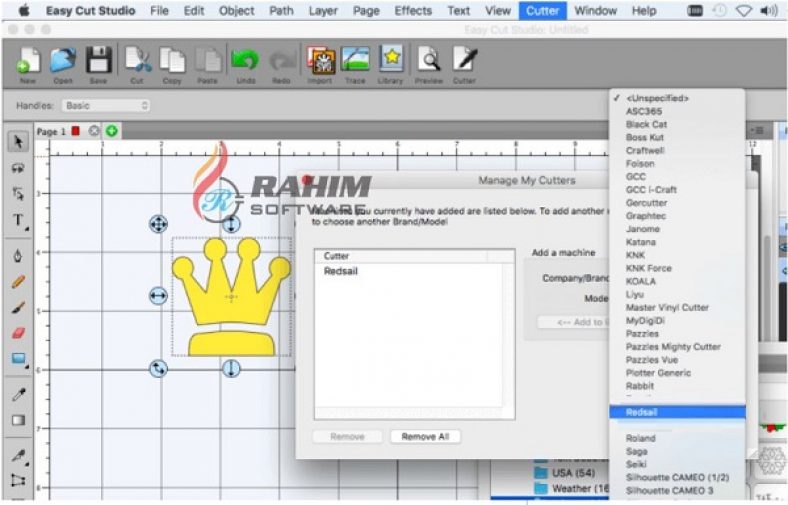
Task: Choose Redsail from the brand list
Action: pos(642,412)
